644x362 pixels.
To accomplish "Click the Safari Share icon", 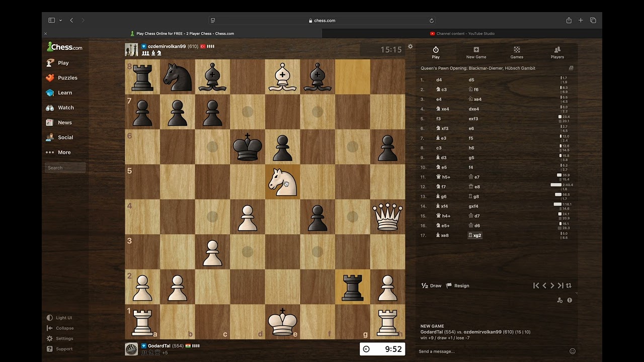I will [x=569, y=21].
